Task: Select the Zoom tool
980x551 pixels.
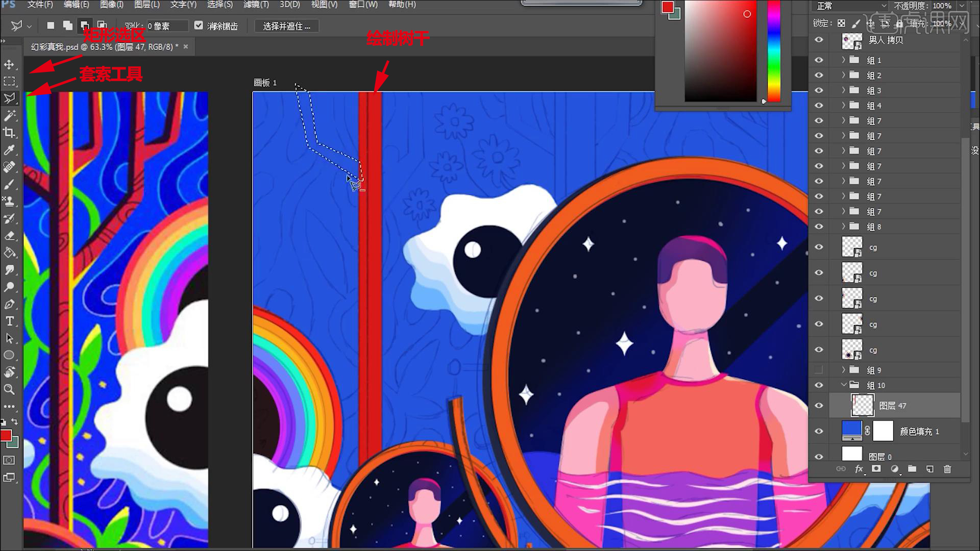Action: pyautogui.click(x=9, y=389)
